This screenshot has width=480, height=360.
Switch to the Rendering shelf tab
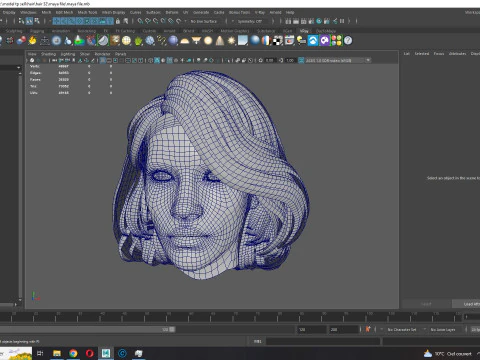pos(87,31)
